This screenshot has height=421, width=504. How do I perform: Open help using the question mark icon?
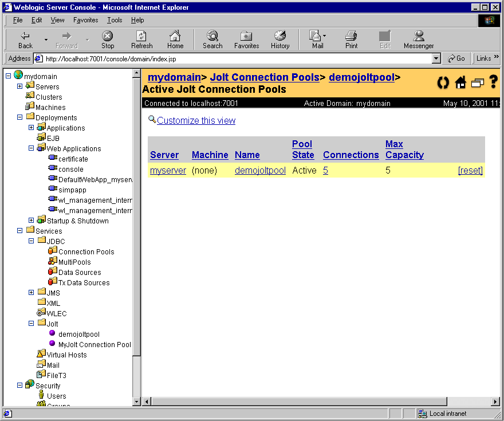click(494, 83)
